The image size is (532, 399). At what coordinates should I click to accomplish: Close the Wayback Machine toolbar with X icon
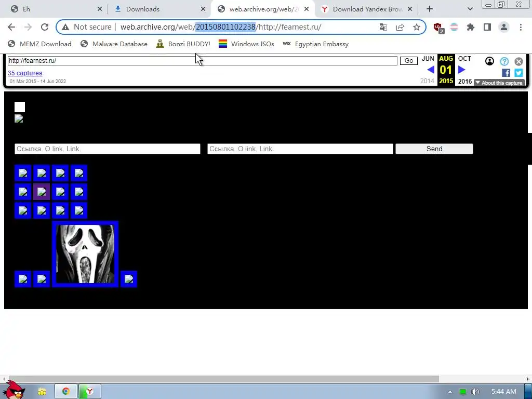[x=518, y=61]
